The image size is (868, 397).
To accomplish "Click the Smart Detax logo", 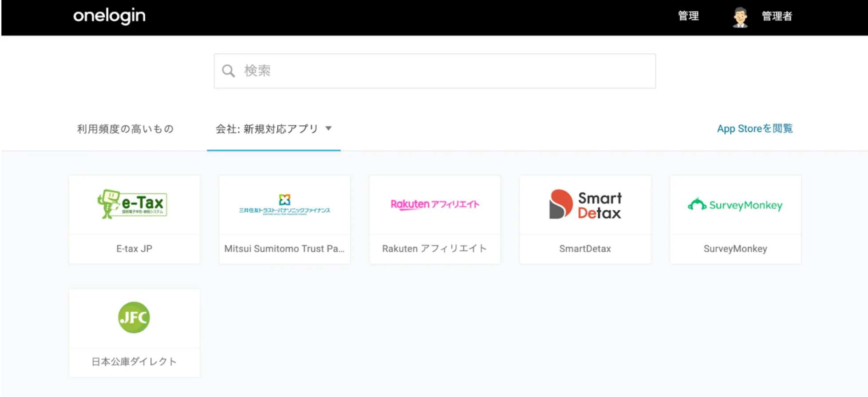I will pos(585,205).
